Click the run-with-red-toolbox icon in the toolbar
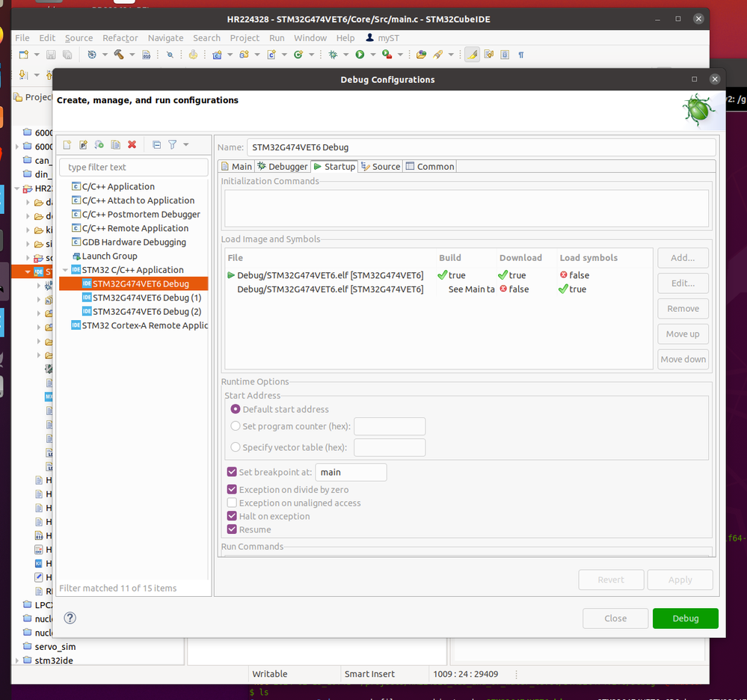The width and height of the screenshot is (747, 700). pyautogui.click(x=387, y=55)
